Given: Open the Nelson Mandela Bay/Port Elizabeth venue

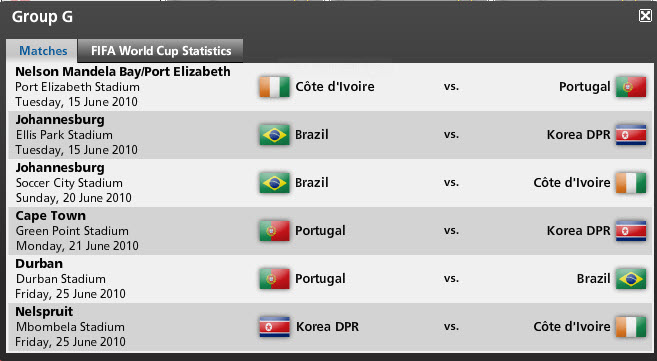Looking at the screenshot, I should 123,72.
